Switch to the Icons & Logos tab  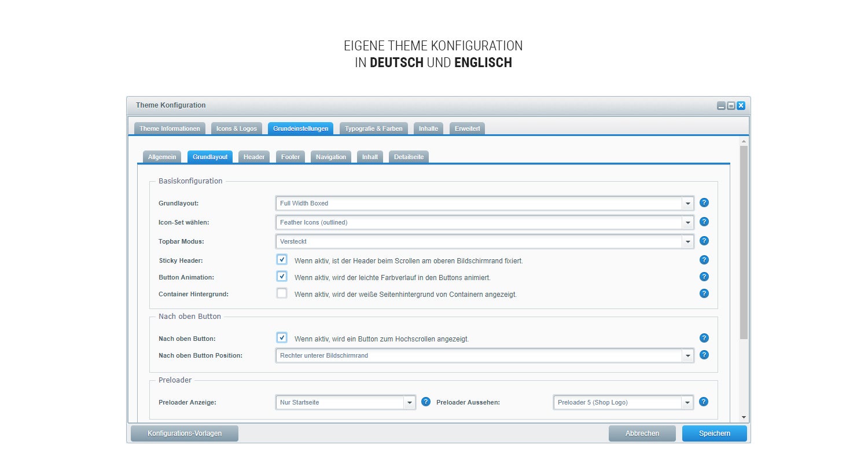point(237,128)
